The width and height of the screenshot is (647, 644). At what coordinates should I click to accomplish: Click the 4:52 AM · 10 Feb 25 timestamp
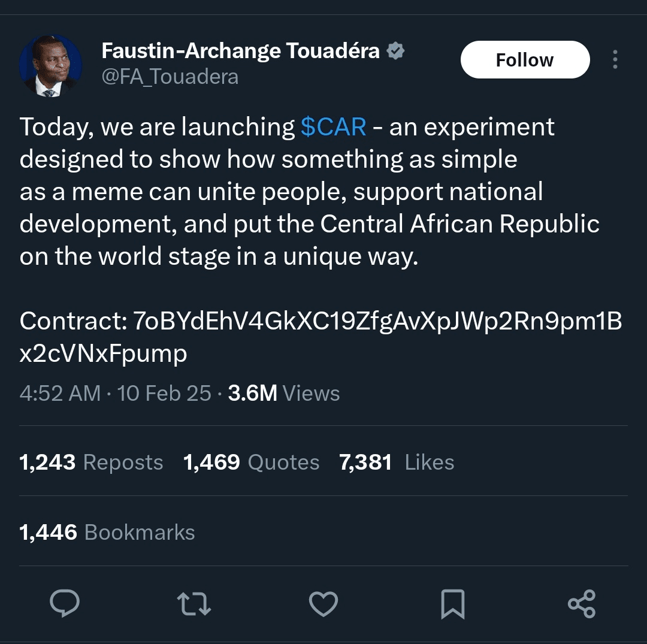115,394
